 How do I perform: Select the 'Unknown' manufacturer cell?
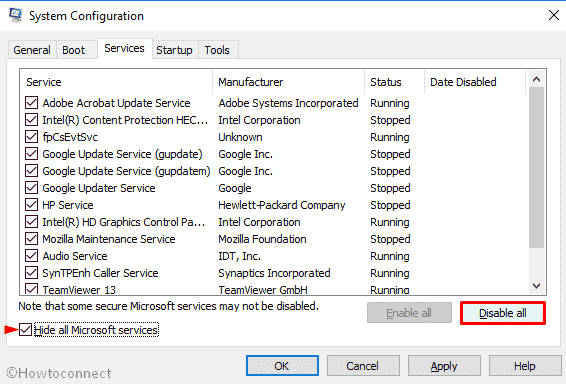tap(240, 137)
